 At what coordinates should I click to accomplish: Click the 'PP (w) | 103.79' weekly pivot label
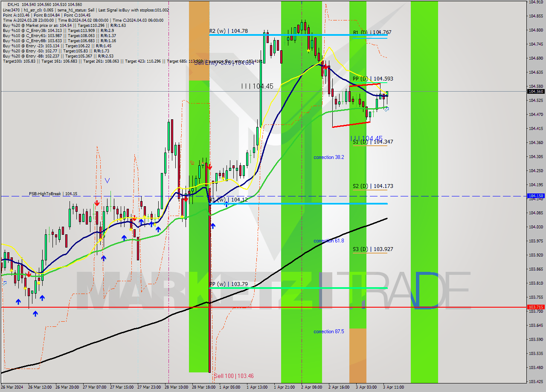[x=229, y=284]
